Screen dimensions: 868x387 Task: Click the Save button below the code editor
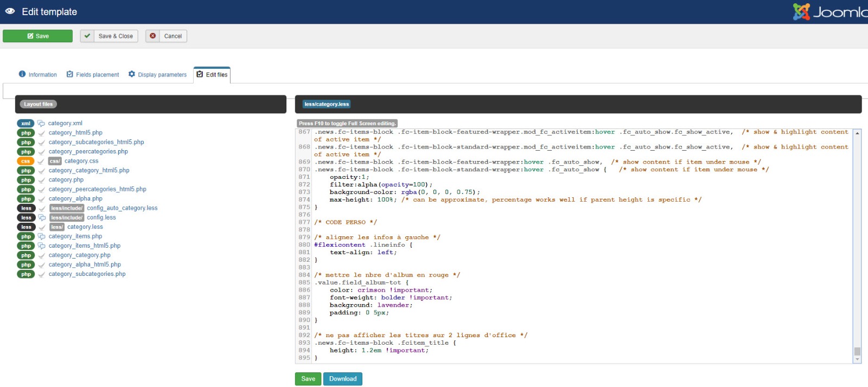[x=308, y=379]
